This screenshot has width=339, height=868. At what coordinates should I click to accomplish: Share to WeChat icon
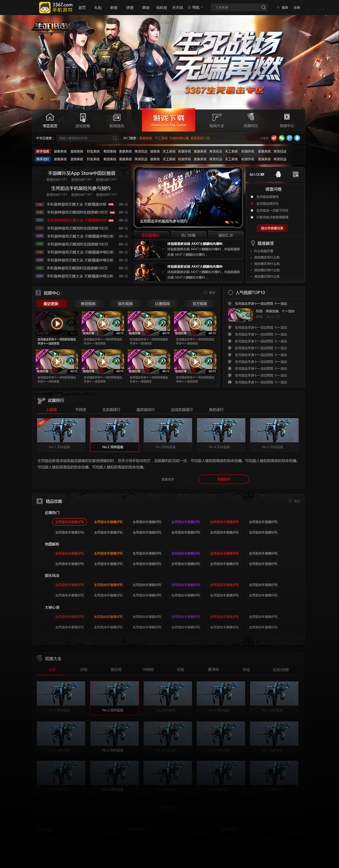[x=282, y=138]
